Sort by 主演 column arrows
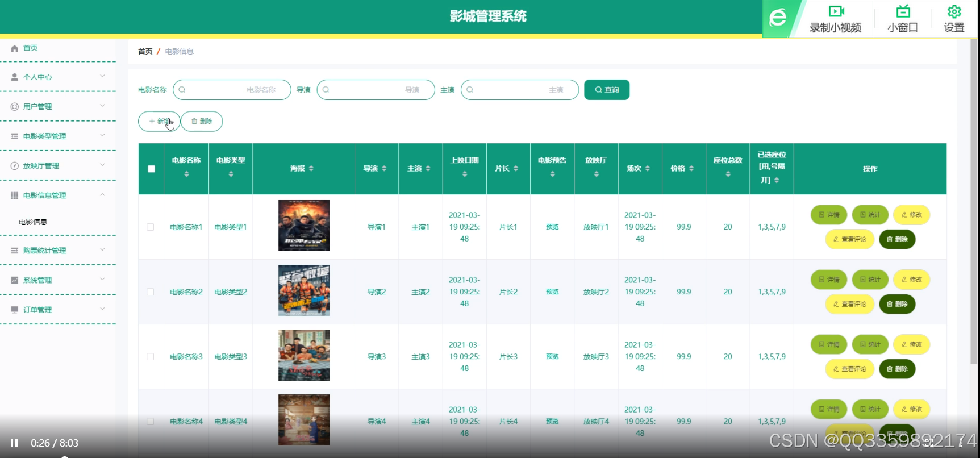980x458 pixels. pos(428,169)
